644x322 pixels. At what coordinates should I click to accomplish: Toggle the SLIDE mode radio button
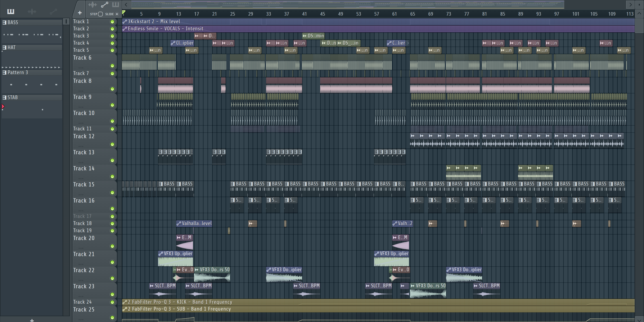[117, 14]
